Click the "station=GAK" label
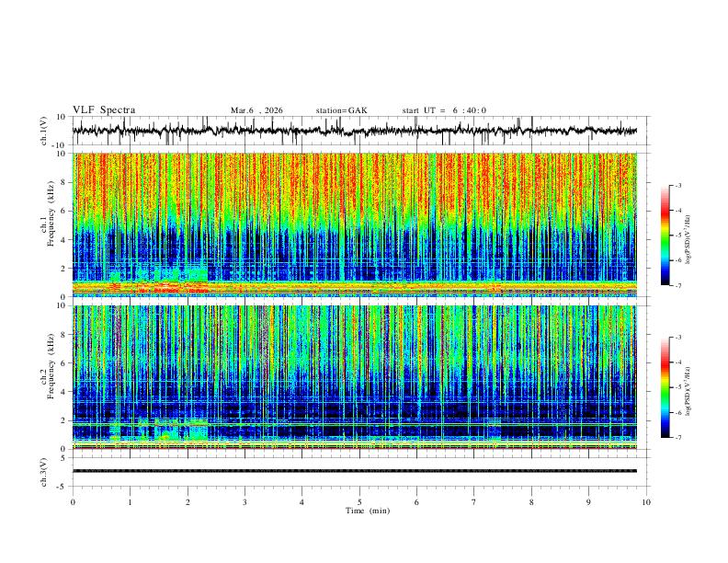 (x=342, y=110)
